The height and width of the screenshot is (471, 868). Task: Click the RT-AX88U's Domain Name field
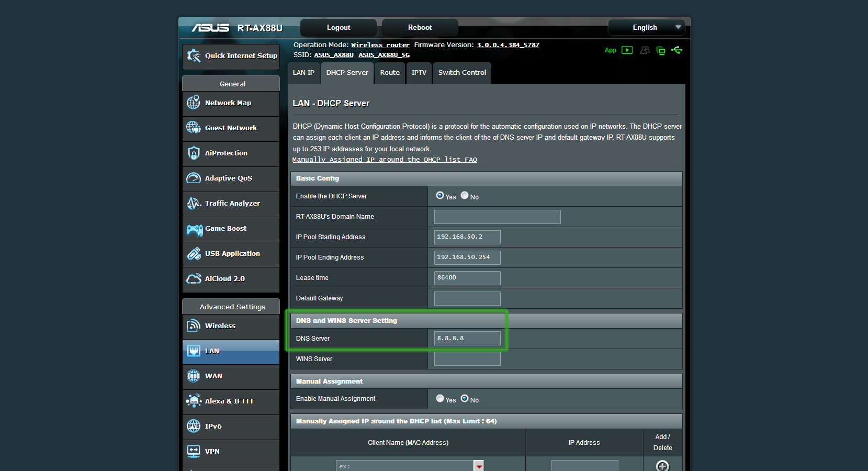click(x=498, y=217)
